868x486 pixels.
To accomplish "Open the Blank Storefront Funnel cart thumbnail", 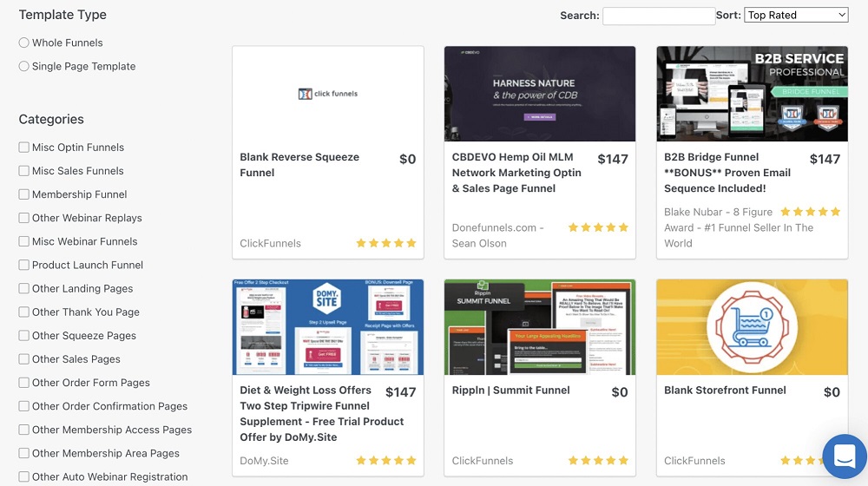I will click(x=753, y=327).
